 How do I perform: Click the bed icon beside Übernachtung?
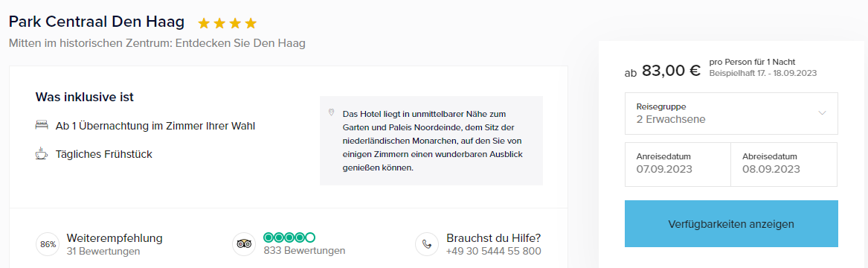point(42,126)
